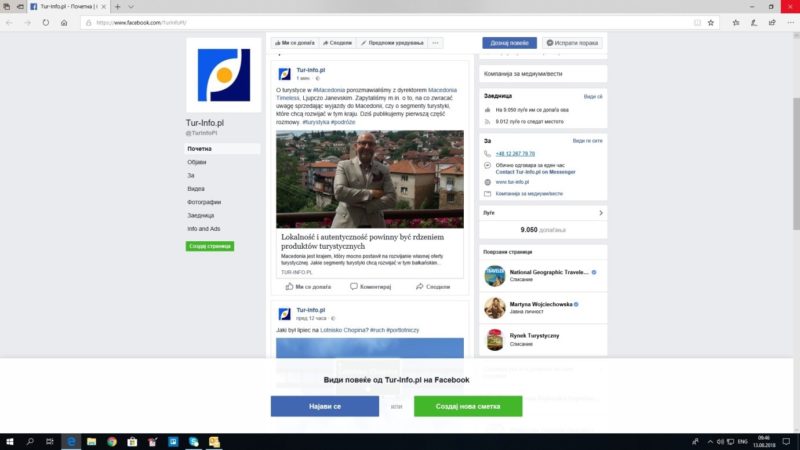The image size is (800, 450).
Task: Click Види сè in Заедница section
Action: tap(593, 96)
